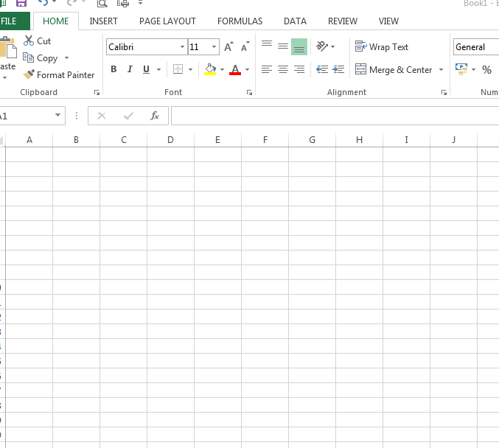Click the Undo arrow
The image size is (499, 448).
pyautogui.click(x=43, y=2)
